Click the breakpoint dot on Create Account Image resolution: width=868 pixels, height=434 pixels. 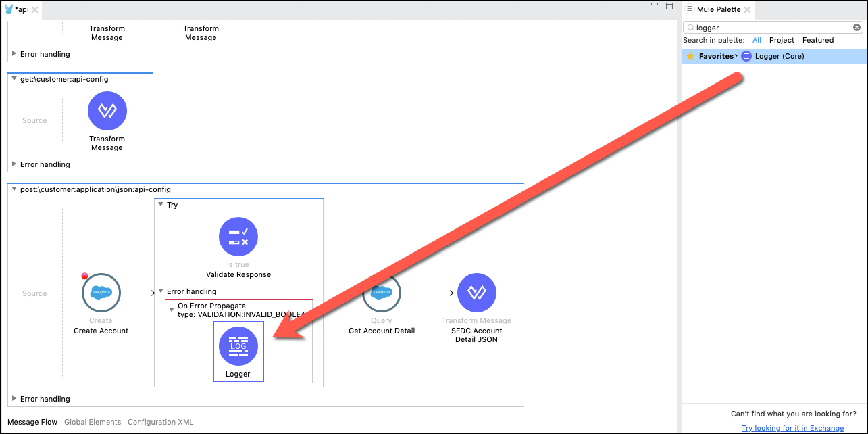click(x=85, y=276)
